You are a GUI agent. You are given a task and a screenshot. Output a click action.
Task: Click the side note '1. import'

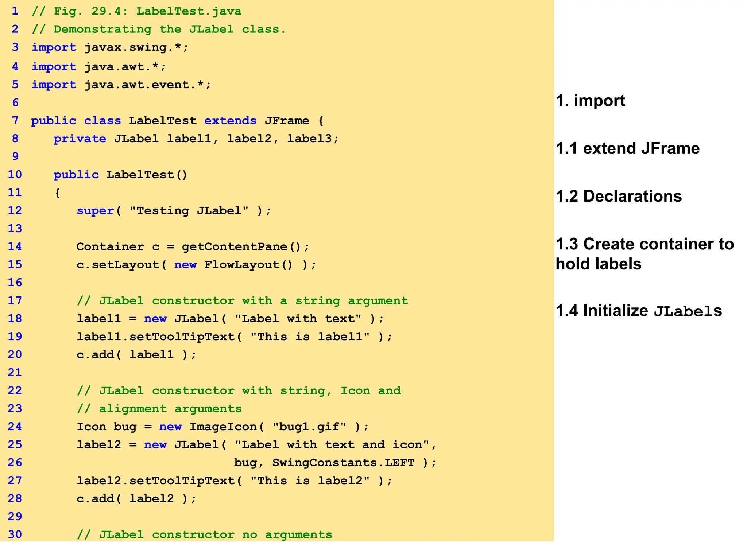(x=590, y=101)
